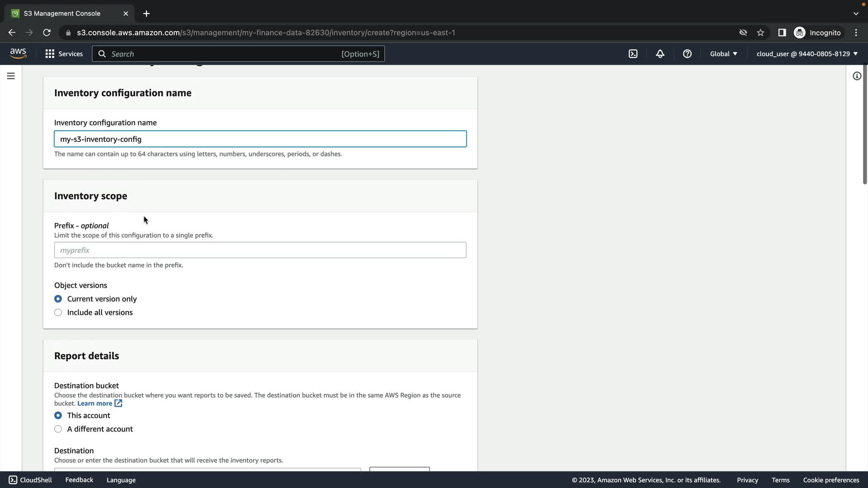Open CloudShell icon in top navigation
Image resolution: width=868 pixels, height=488 pixels.
[x=633, y=54]
